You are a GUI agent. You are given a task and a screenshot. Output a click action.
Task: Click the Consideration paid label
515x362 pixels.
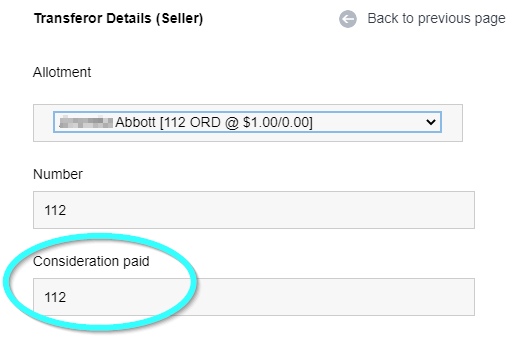(x=91, y=261)
